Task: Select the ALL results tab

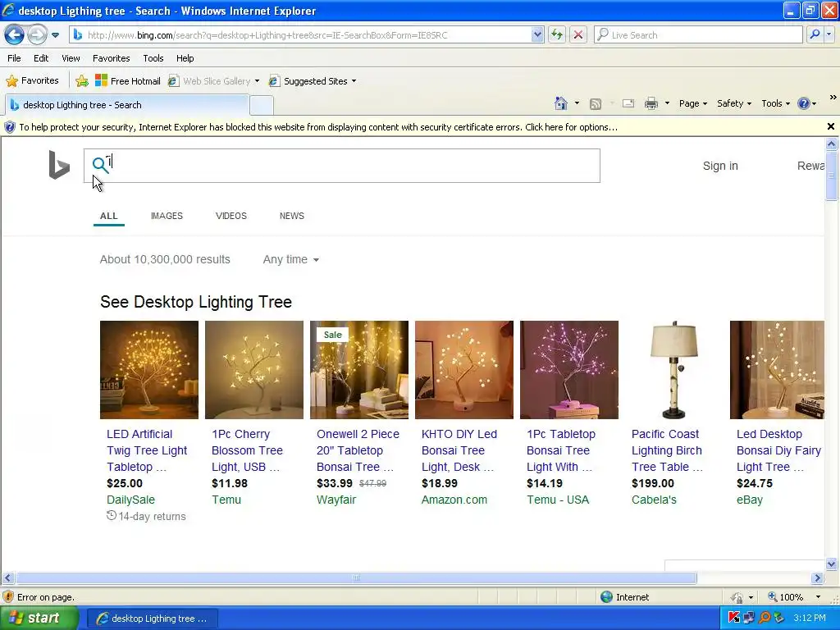Action: [109, 216]
